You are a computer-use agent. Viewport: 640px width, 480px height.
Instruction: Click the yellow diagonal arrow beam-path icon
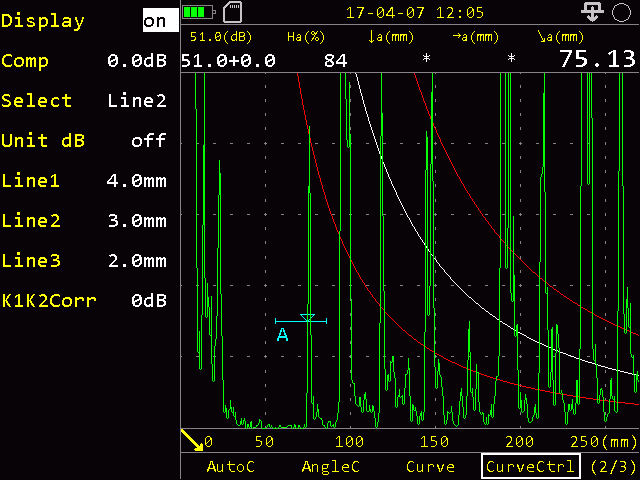click(192, 440)
